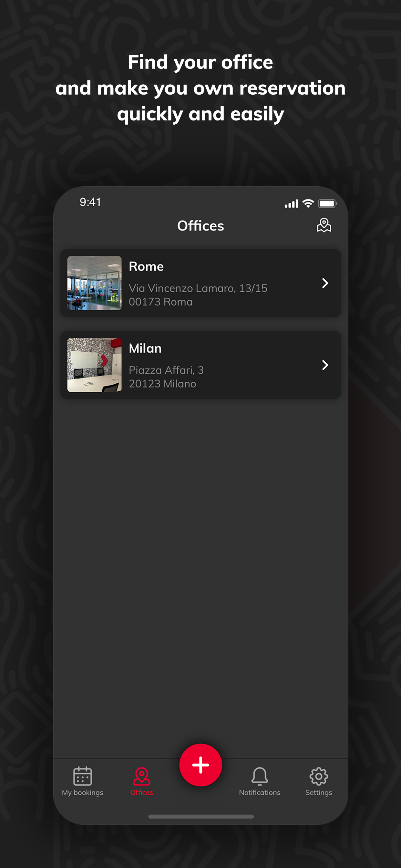Switch to the My bookings tab label
Image resolution: width=401 pixels, height=868 pixels.
83,792
